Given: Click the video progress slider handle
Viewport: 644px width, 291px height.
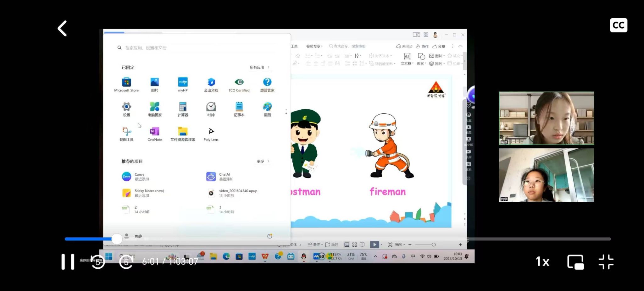Looking at the screenshot, I should point(117,239).
